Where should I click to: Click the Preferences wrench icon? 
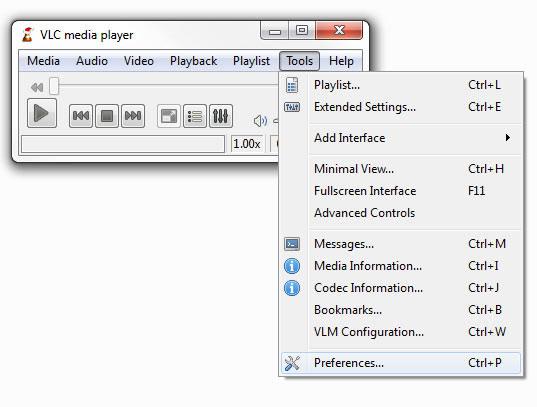tap(292, 363)
